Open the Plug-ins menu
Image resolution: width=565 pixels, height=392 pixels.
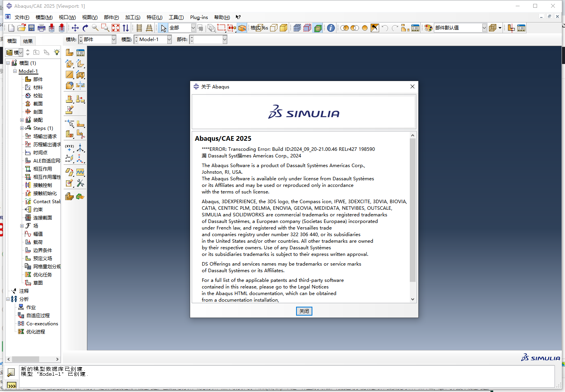(199, 17)
